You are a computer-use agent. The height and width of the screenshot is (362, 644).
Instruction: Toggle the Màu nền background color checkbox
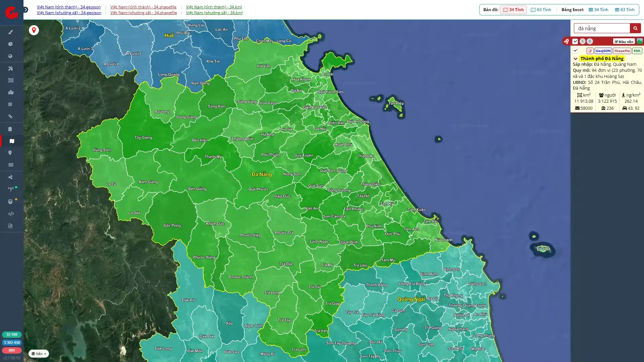624,42
